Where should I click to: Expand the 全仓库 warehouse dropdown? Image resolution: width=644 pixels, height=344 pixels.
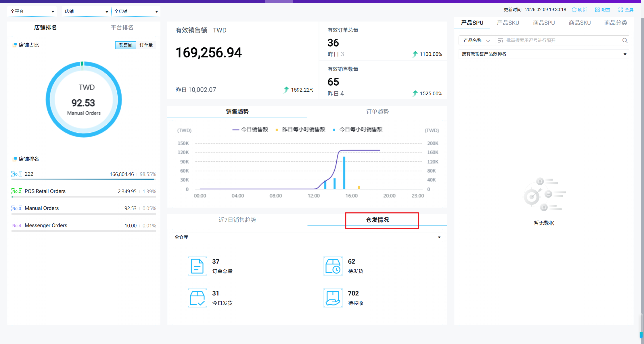click(x=307, y=237)
